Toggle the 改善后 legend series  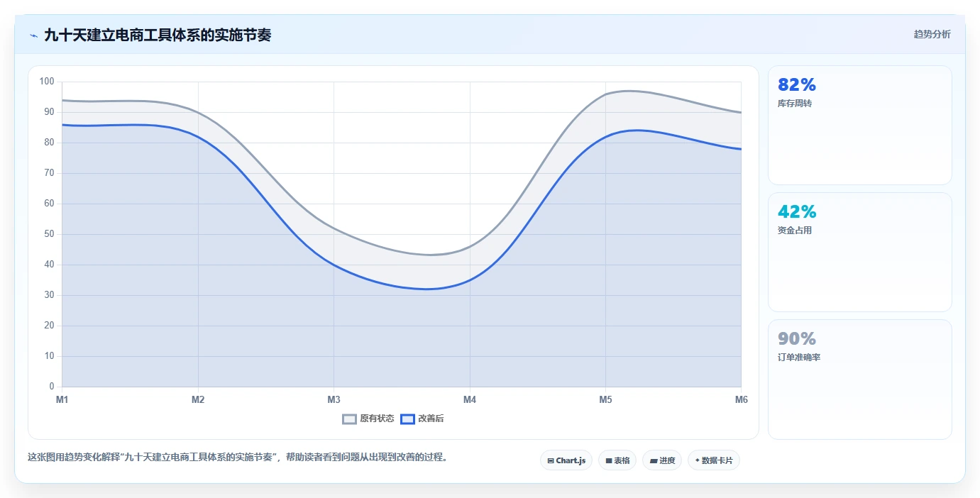422,419
